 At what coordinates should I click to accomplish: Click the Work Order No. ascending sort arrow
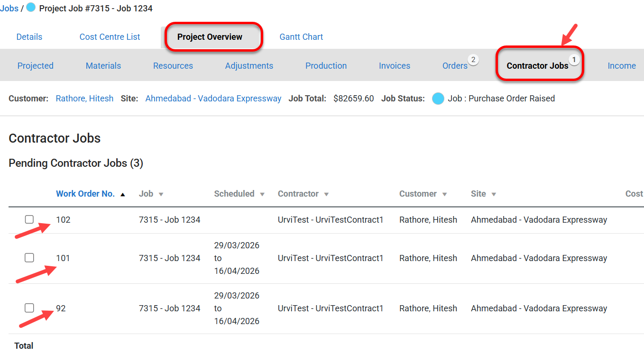coord(123,194)
